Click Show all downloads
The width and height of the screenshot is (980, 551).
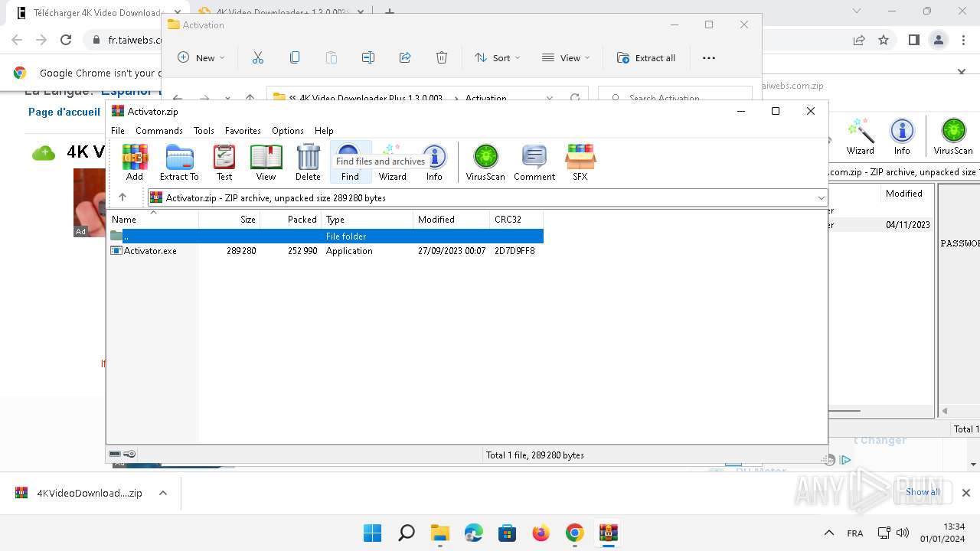[x=923, y=492]
